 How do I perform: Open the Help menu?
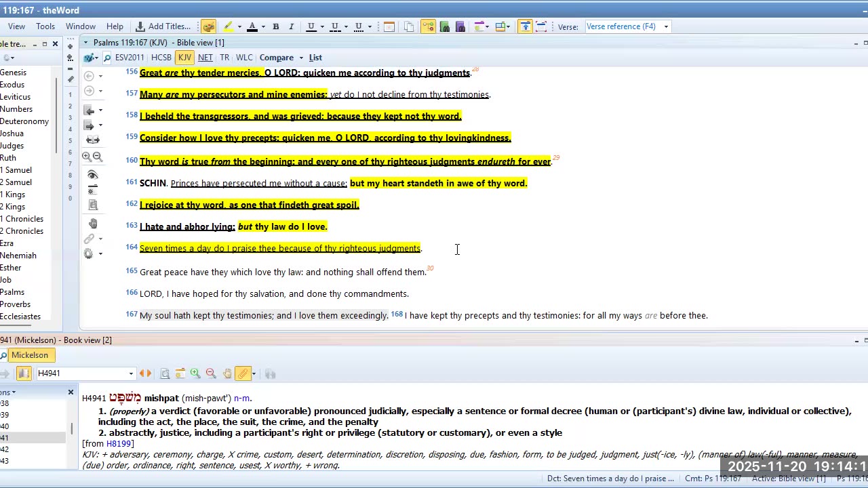tap(115, 26)
